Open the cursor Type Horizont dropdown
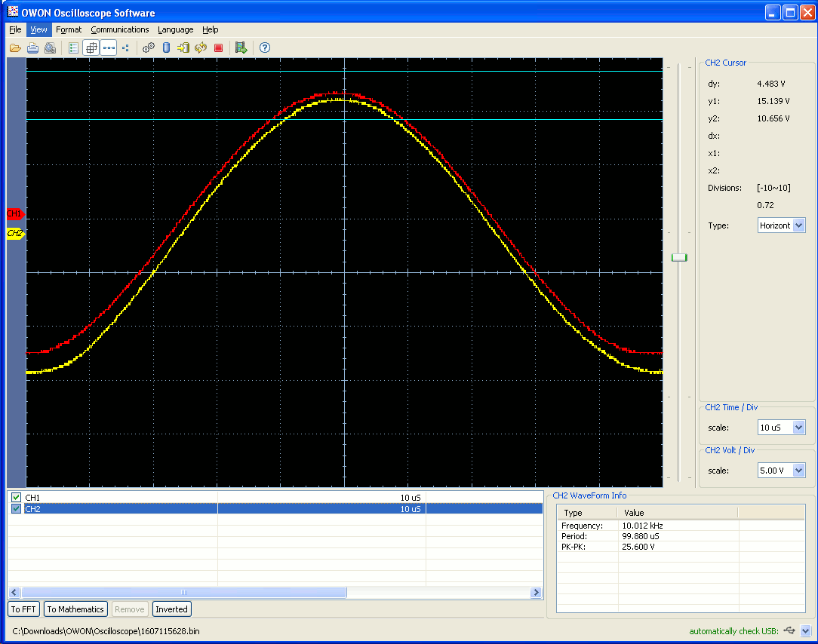 [x=798, y=225]
